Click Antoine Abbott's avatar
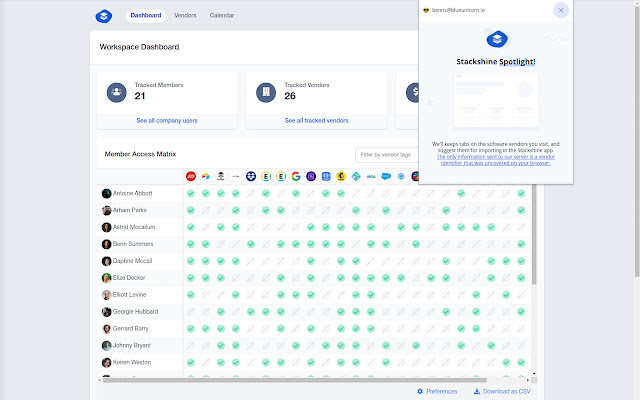This screenshot has width=640, height=400. click(x=106, y=193)
